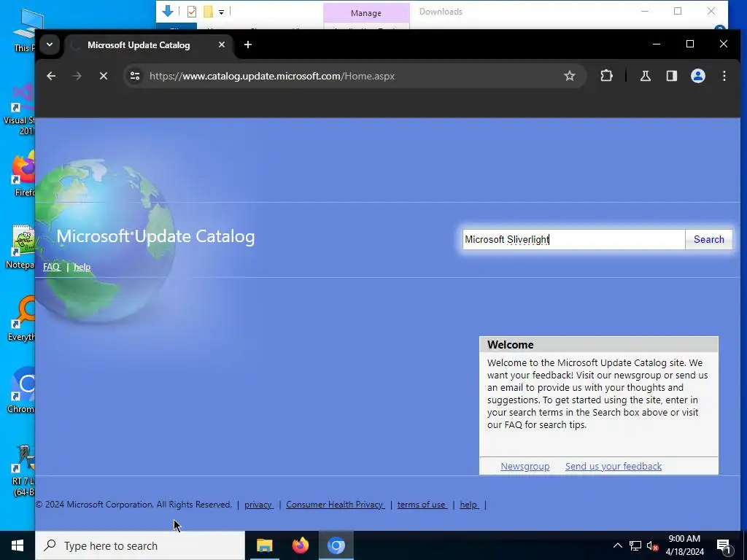Open a new Chrome tab

pos(248,44)
